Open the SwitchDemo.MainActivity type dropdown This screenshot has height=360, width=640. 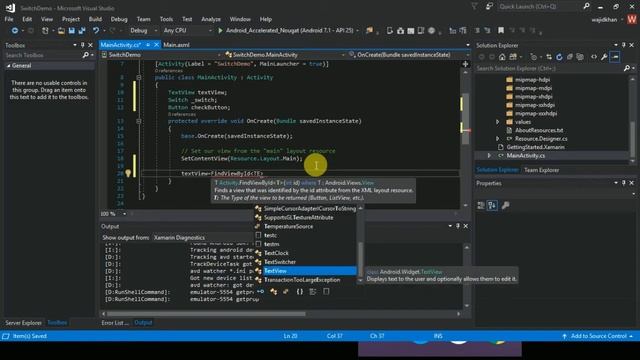(x=285, y=55)
